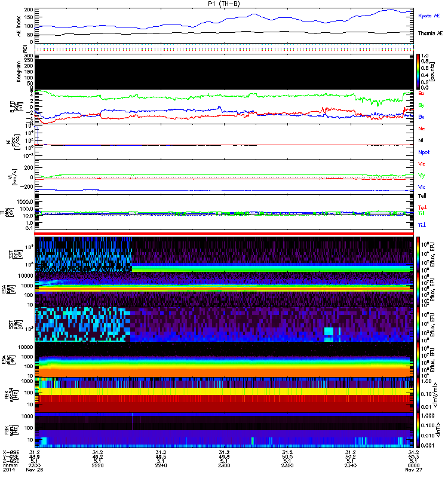Click the dotted ROI strip panel
The image size is (448, 478).
pos(225,49)
